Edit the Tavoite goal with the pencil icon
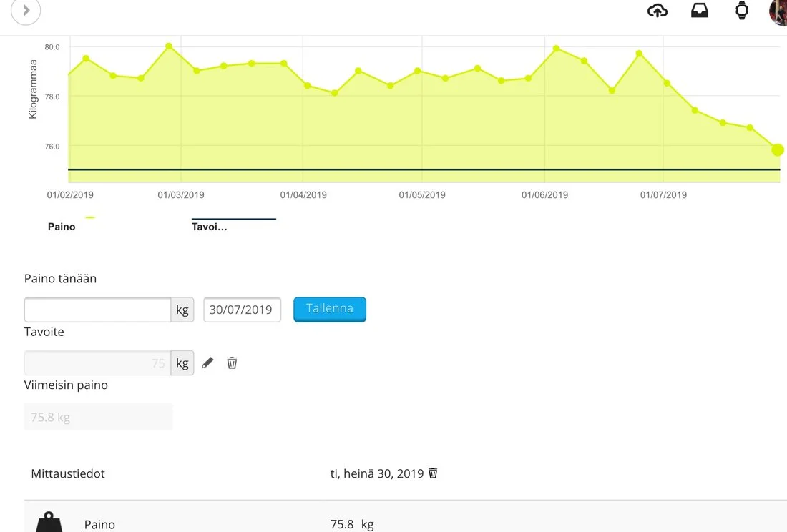 [x=207, y=363]
